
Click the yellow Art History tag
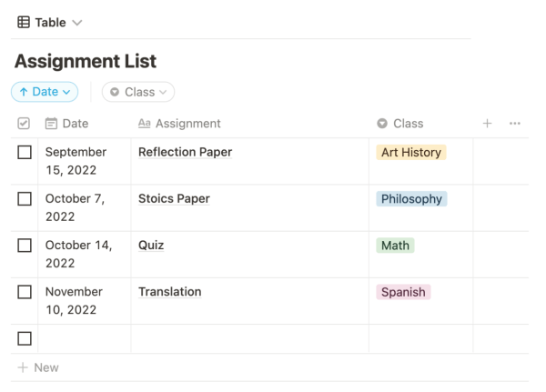tap(410, 153)
